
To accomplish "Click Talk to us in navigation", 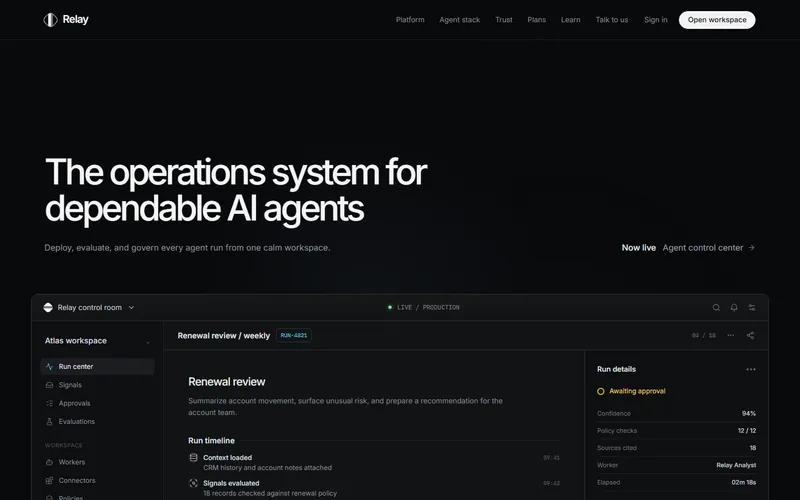I will [612, 20].
